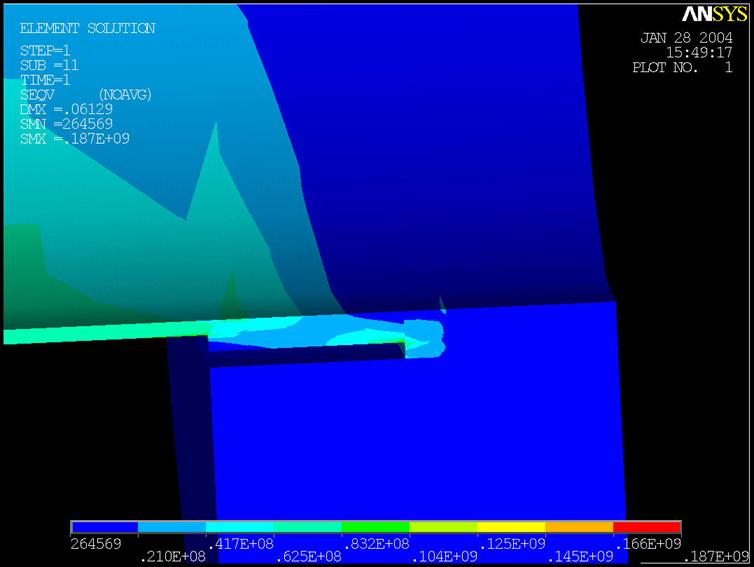
Task: Click the SMX =.187E+09 value
Action: click(75, 139)
